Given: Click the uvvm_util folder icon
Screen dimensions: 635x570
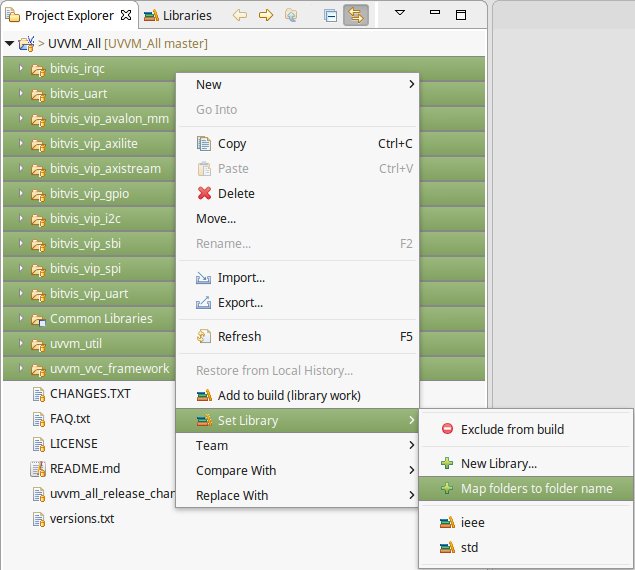Looking at the screenshot, I should [x=38, y=345].
